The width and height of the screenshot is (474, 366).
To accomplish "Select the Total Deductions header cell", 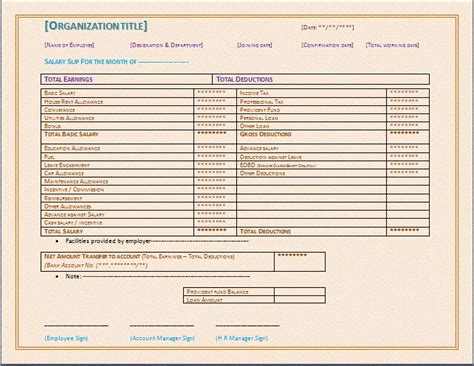I will pyautogui.click(x=321, y=79).
